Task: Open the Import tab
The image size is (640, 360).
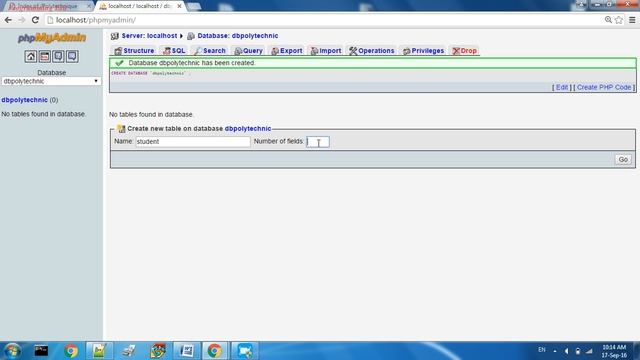Action: coord(326,51)
